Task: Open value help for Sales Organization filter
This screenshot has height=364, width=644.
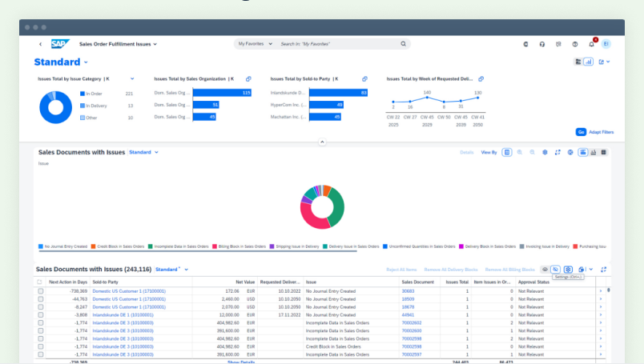Action: pos(248,78)
